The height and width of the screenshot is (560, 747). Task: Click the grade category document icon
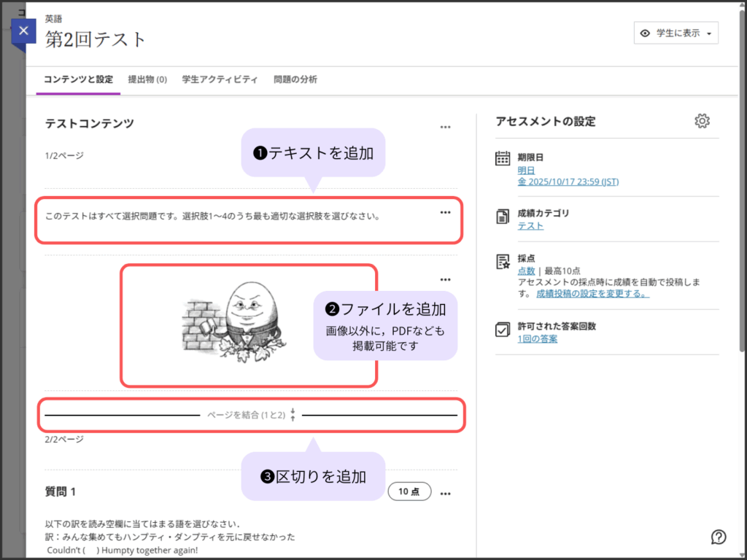503,216
